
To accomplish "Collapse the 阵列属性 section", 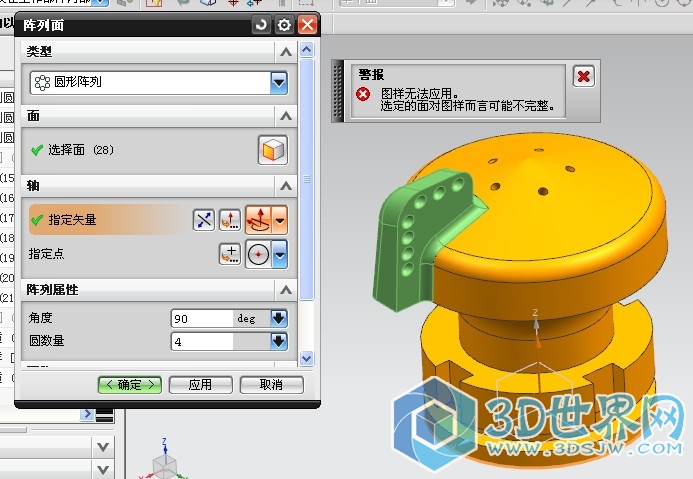I will point(286,290).
